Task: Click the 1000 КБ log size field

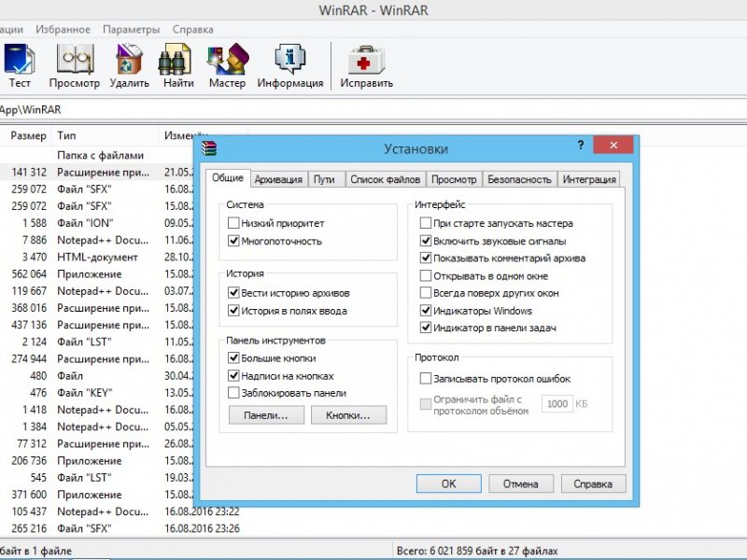Action: (557, 404)
